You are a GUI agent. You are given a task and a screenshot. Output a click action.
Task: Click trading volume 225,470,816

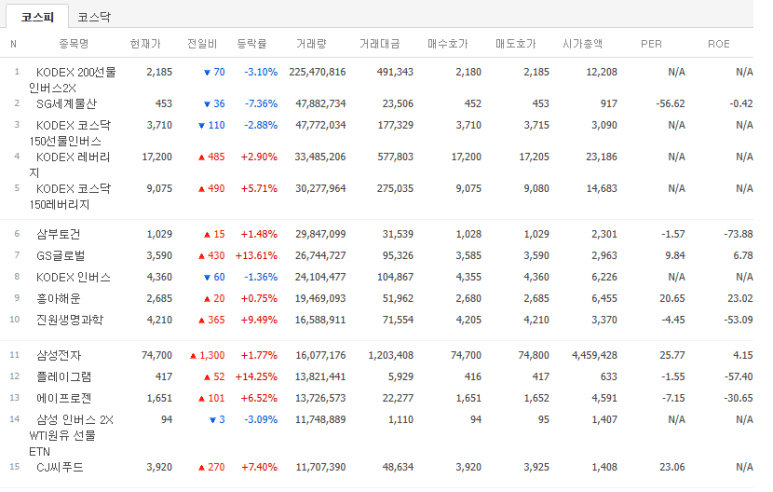[317, 72]
